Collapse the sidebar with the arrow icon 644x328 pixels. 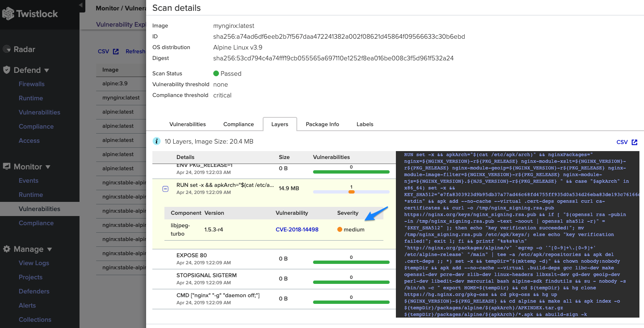[81, 6]
